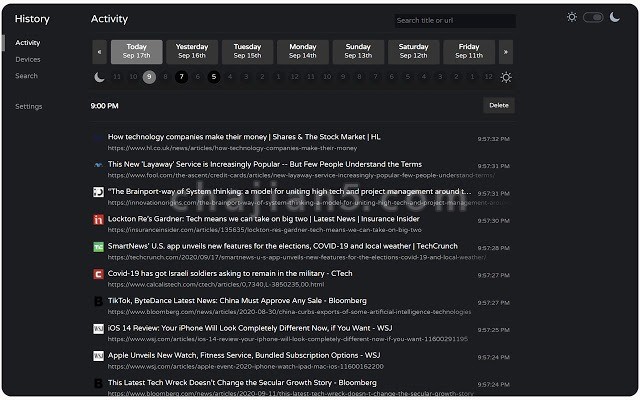
Task: Toggle the dark mode switch
Action: click(x=593, y=17)
